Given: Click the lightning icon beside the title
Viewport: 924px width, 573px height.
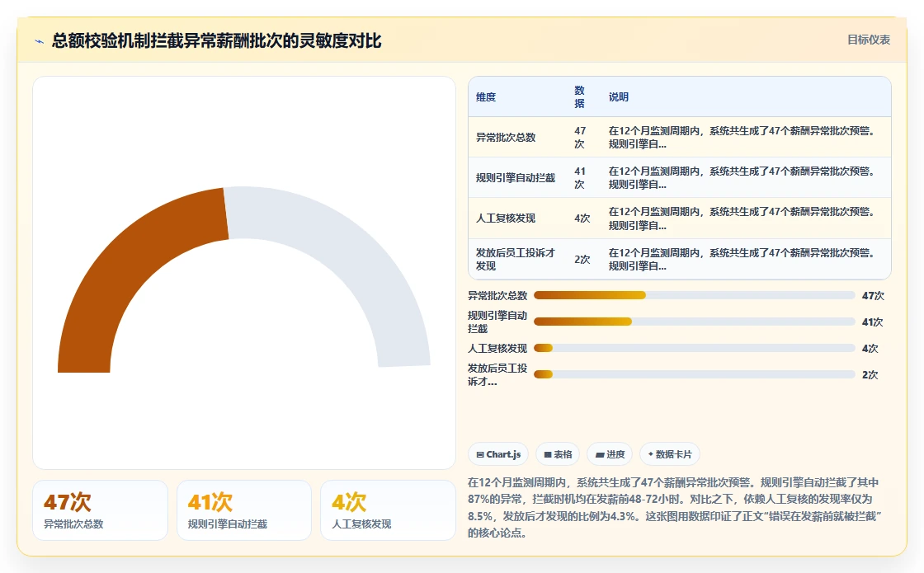Looking at the screenshot, I should point(40,41).
